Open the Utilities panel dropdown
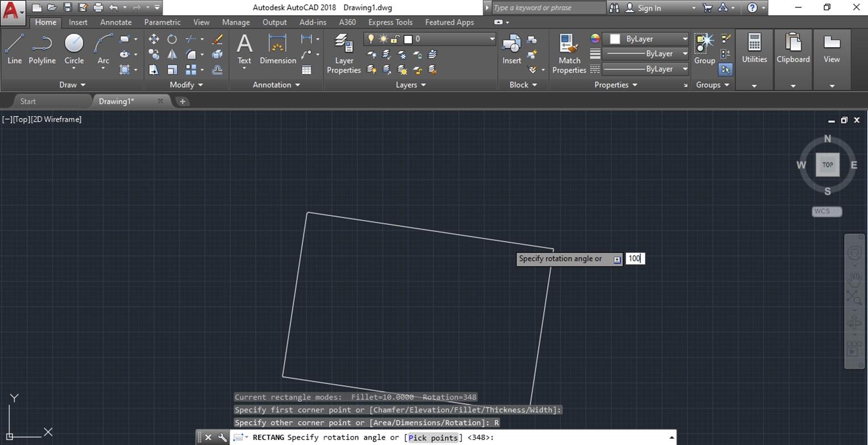This screenshot has height=445, width=868. [x=754, y=86]
